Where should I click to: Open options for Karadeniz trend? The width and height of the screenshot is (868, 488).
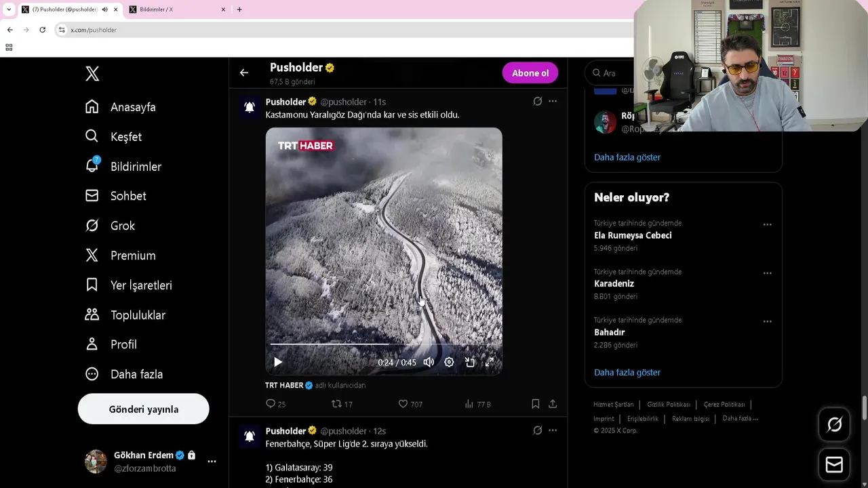(x=767, y=273)
